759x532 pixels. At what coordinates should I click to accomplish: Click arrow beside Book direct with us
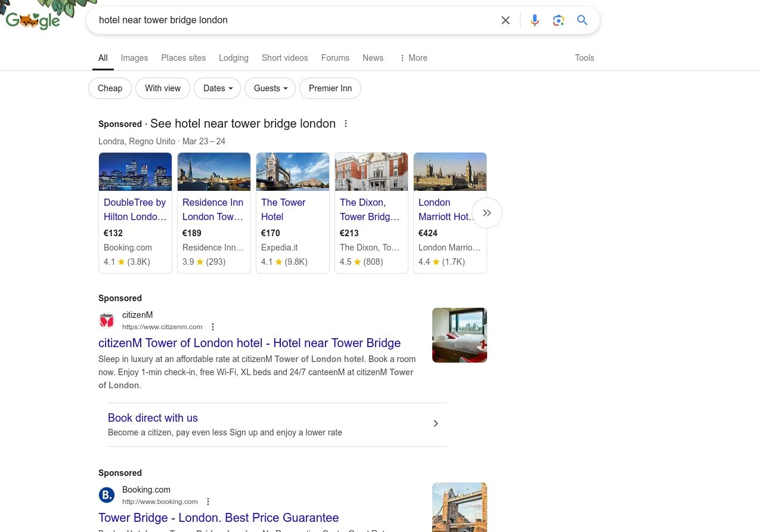[x=436, y=423]
